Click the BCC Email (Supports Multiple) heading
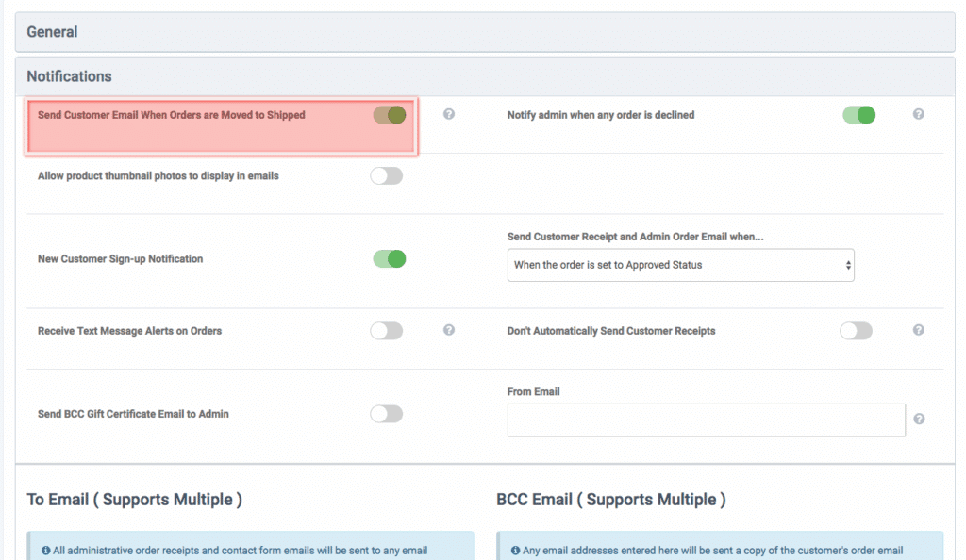Screen dimensions: 966x560 pyautogui.click(x=610, y=500)
